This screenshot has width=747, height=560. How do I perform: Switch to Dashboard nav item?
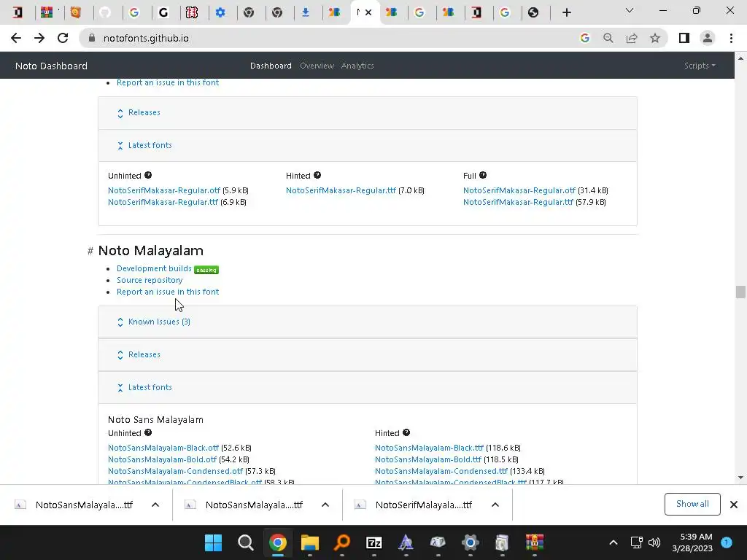click(271, 66)
